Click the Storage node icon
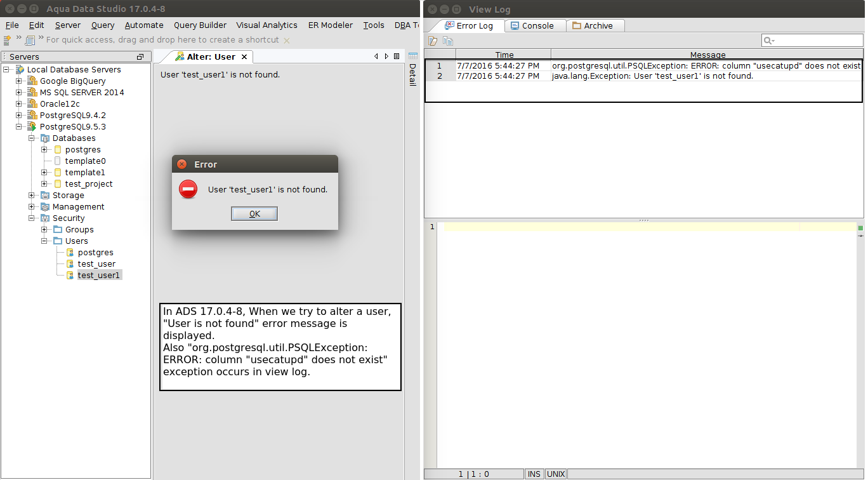This screenshot has width=868, height=480. 44,196
